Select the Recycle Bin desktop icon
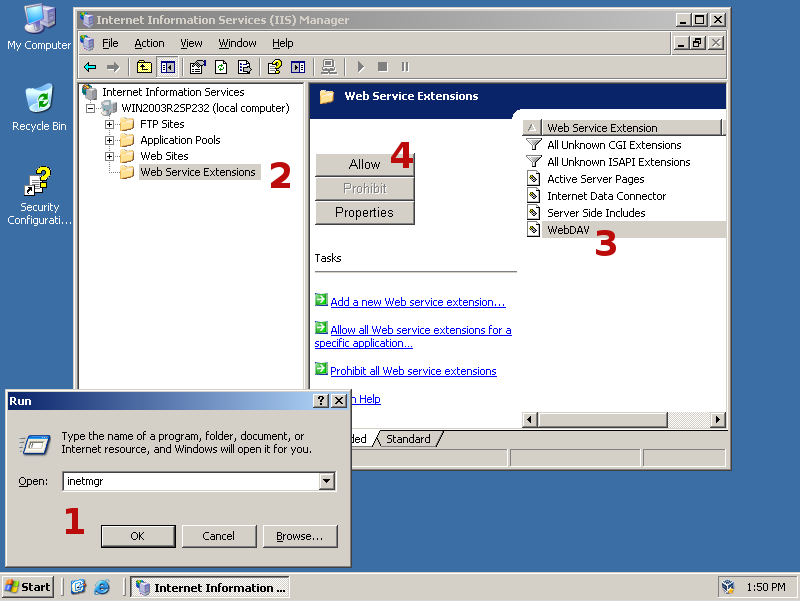The height and width of the screenshot is (601, 800). click(39, 108)
